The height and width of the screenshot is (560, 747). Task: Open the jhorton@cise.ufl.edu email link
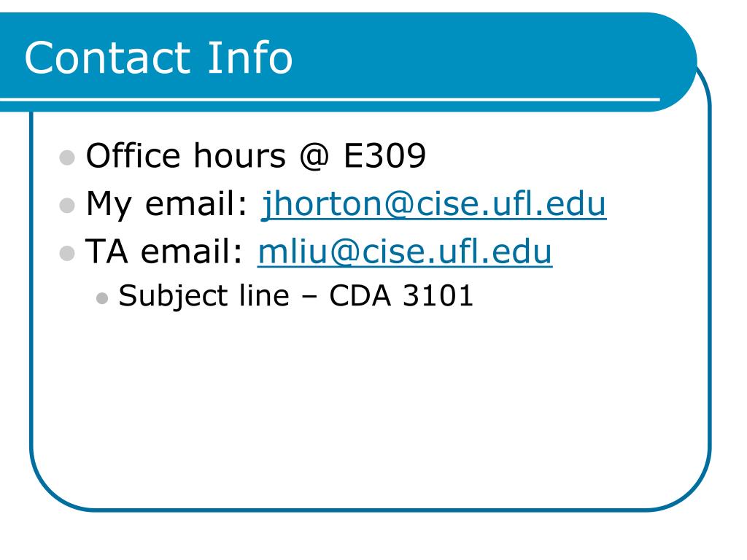(x=434, y=204)
